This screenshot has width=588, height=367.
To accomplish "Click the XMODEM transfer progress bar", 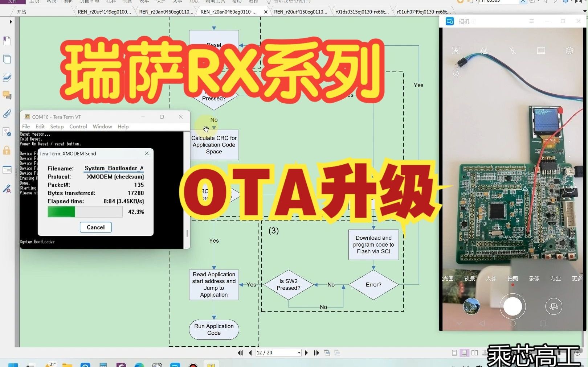I will [x=85, y=212].
